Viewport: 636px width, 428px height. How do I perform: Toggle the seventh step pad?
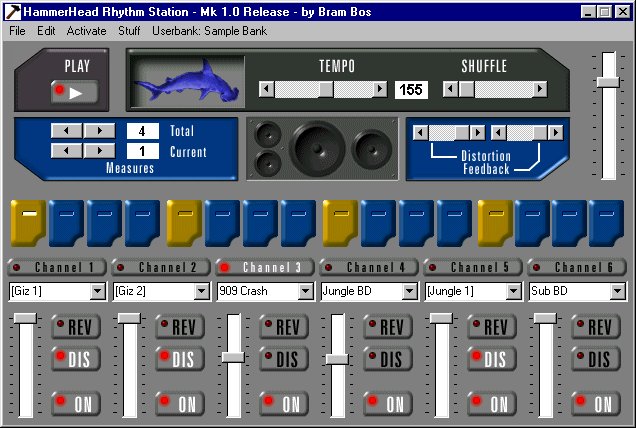pos(260,223)
